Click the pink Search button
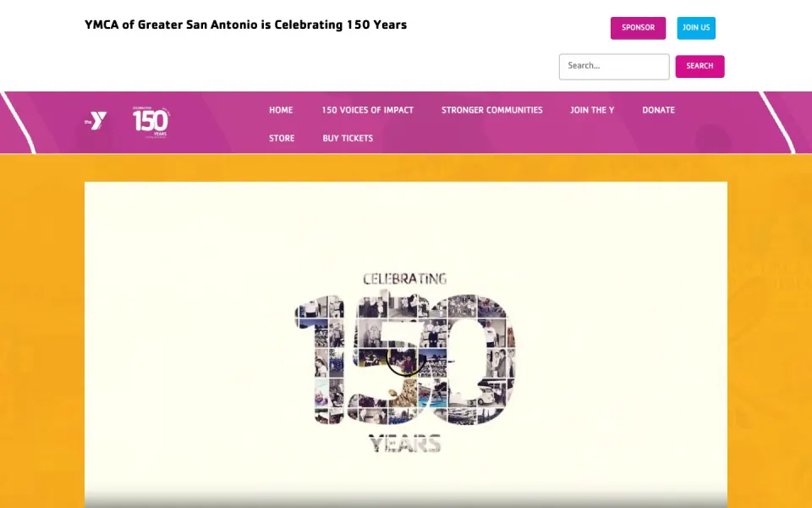 pyautogui.click(x=700, y=66)
